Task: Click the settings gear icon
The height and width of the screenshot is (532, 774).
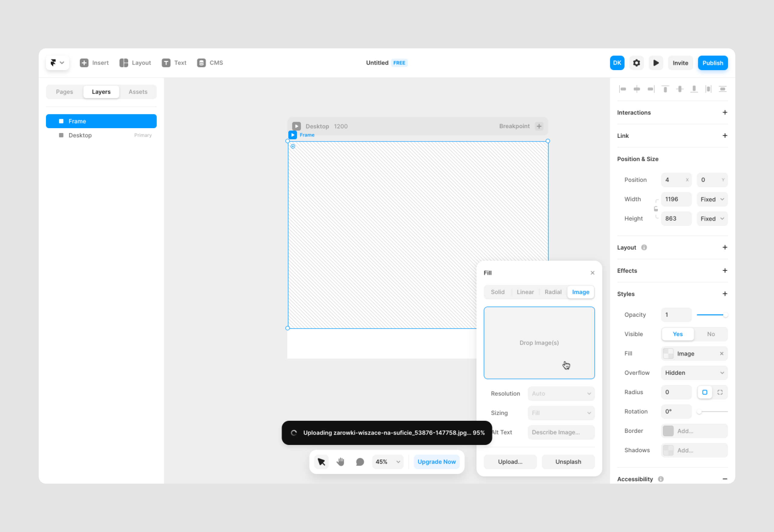Action: [x=636, y=63]
